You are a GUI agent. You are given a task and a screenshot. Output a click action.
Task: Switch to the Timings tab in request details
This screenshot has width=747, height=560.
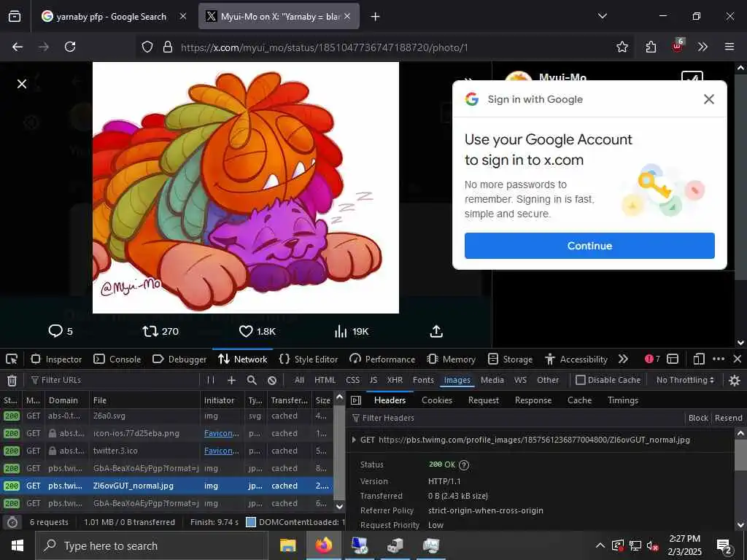coord(623,400)
